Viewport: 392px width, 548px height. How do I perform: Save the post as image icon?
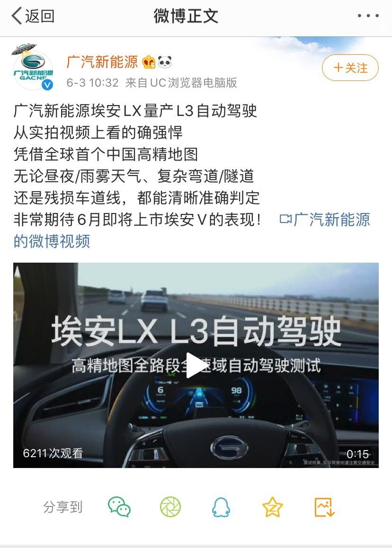(x=324, y=507)
